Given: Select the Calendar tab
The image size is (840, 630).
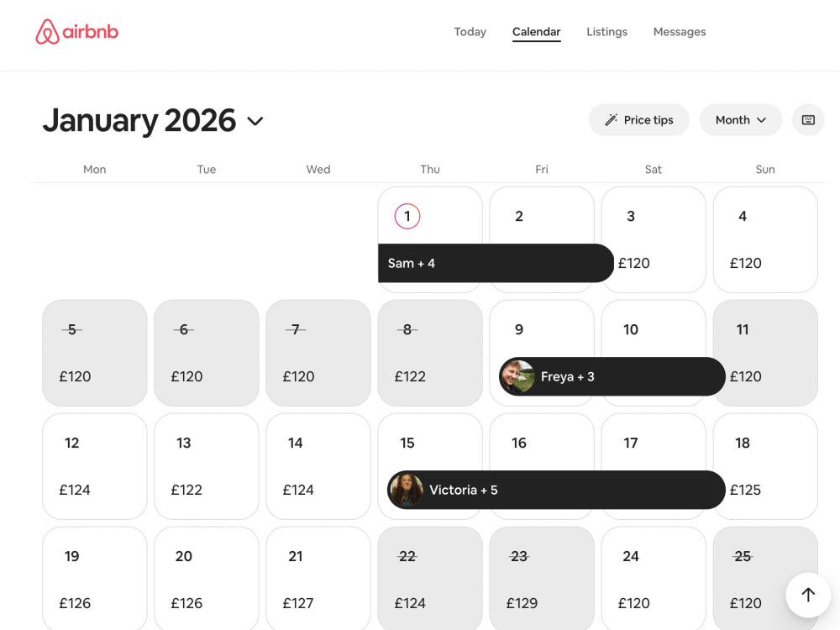Looking at the screenshot, I should (536, 32).
